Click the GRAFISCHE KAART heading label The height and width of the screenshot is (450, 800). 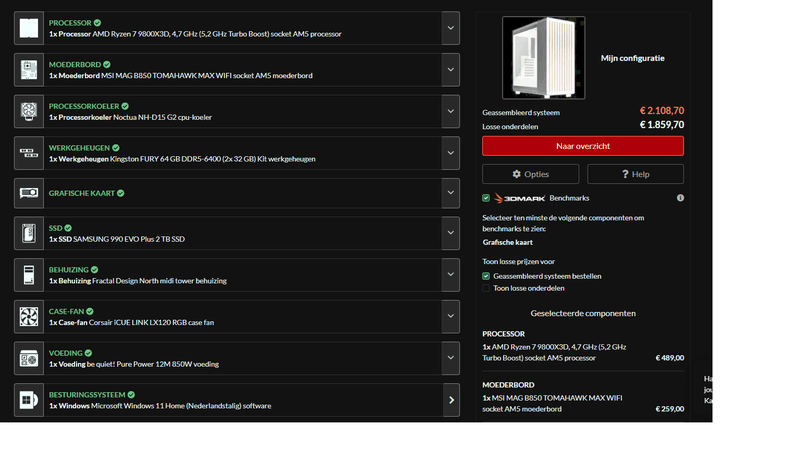tap(82, 193)
